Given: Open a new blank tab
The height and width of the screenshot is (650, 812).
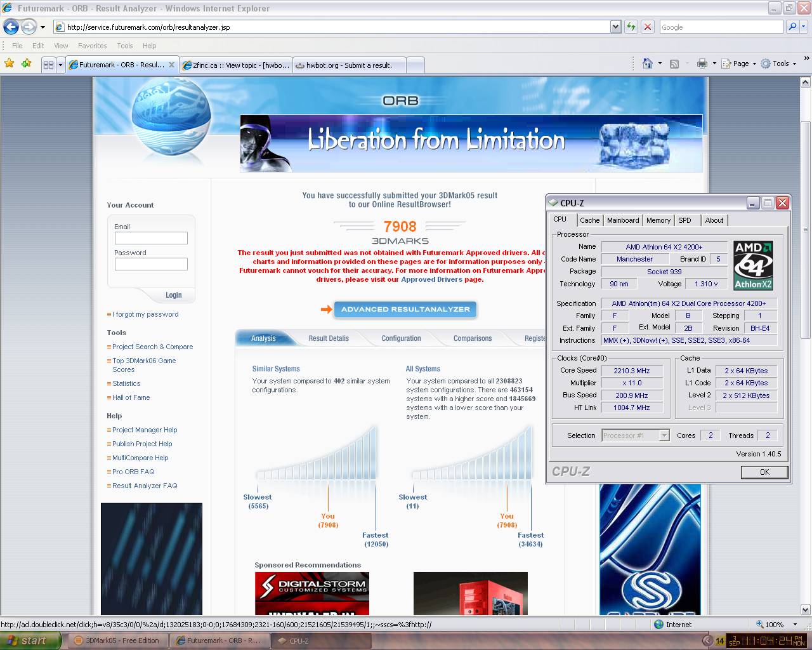Looking at the screenshot, I should click(415, 65).
